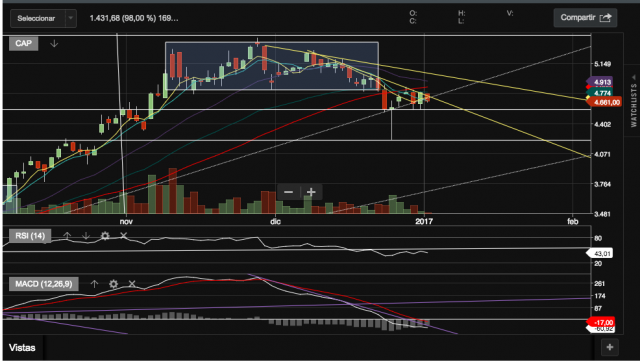
Task: Open the Seleccionar dropdown arrow
Action: (71, 18)
